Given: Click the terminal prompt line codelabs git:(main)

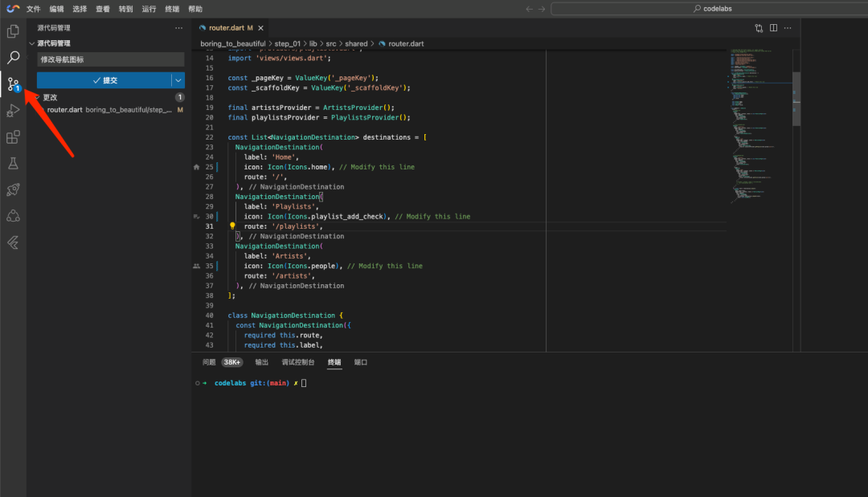Looking at the screenshot, I should 252,383.
